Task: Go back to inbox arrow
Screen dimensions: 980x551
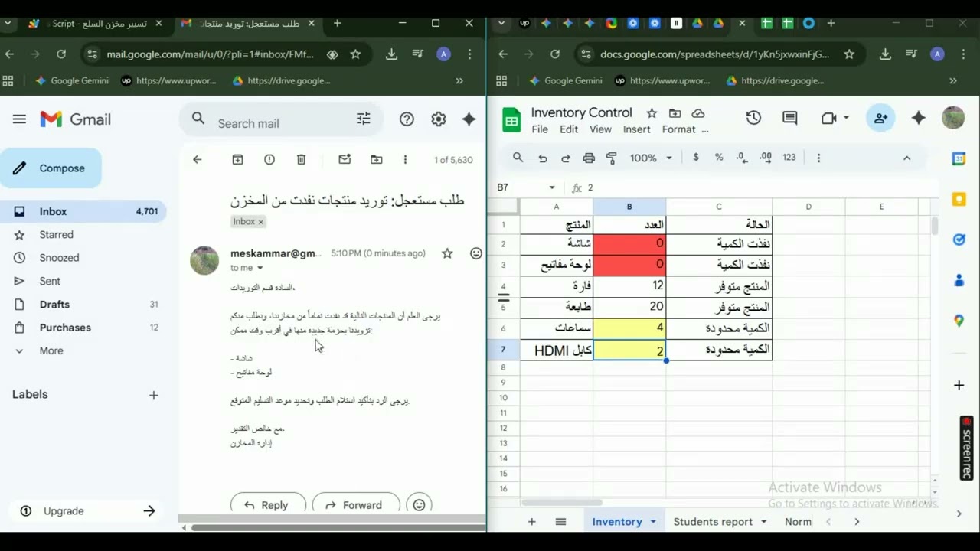Action: pyautogui.click(x=198, y=159)
